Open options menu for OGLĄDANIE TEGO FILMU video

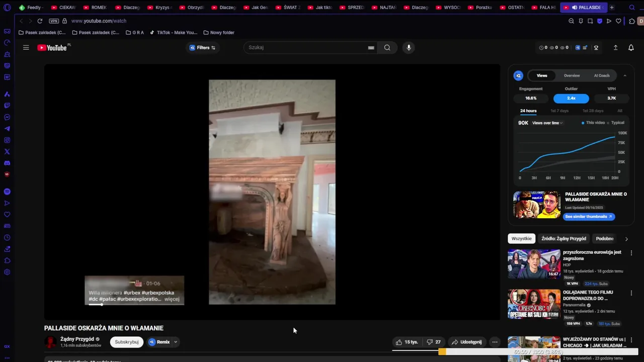(631, 293)
